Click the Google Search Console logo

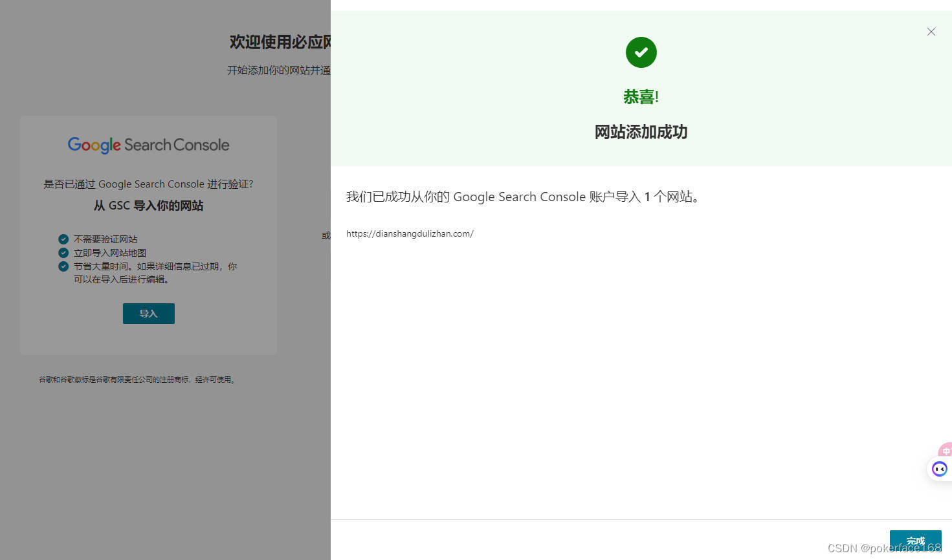148,145
